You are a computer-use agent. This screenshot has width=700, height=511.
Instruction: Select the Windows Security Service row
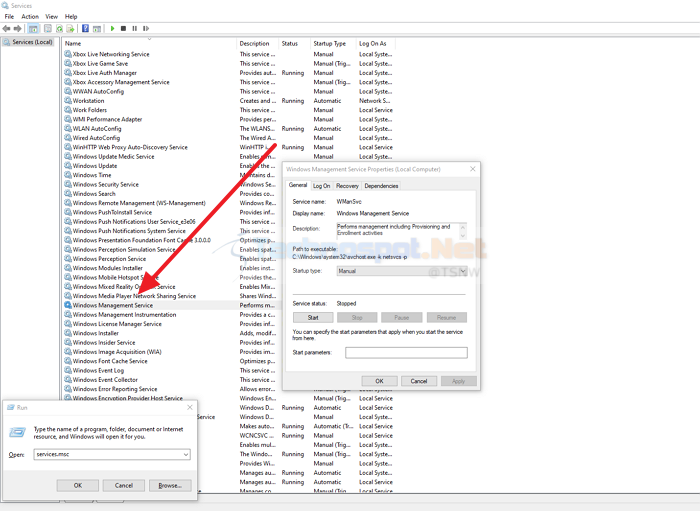(170, 184)
